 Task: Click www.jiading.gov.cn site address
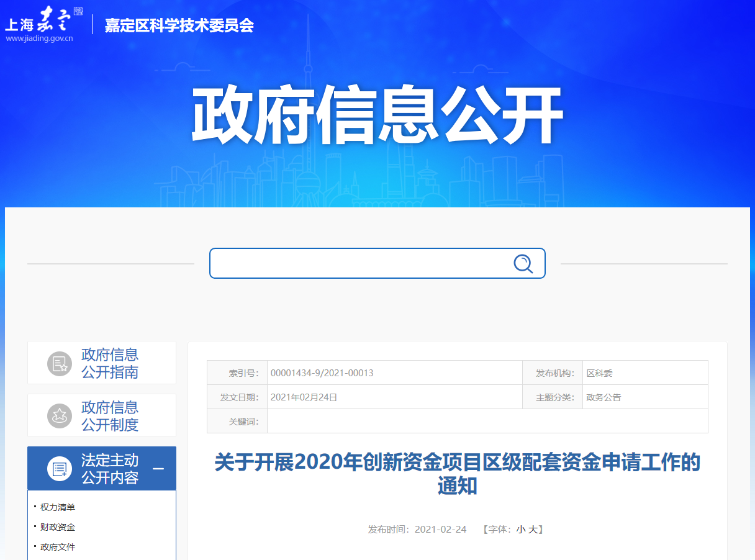point(40,38)
